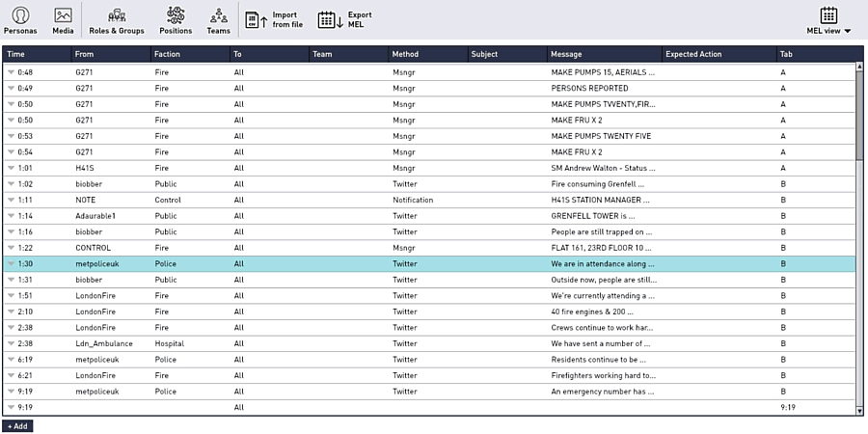Click the Faction column header

coord(190,54)
